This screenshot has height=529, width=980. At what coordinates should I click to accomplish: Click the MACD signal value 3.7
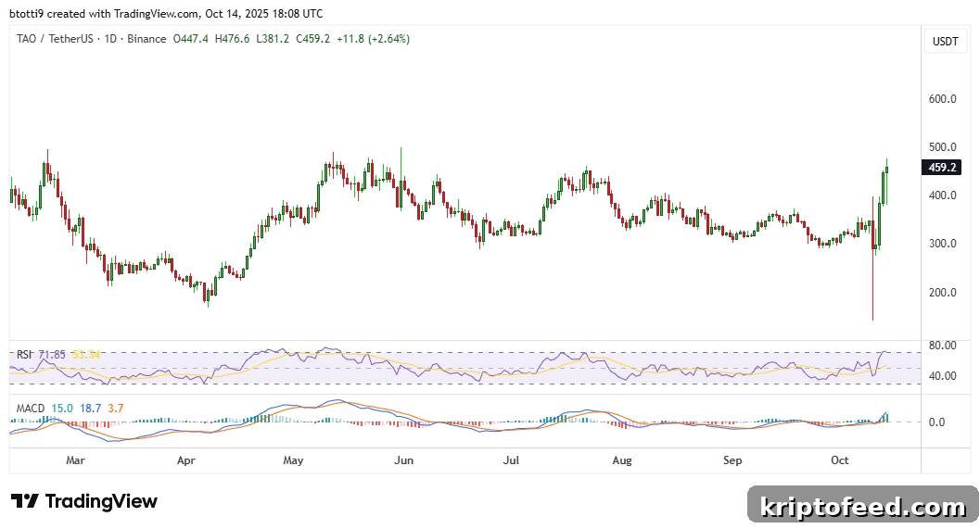pos(116,409)
